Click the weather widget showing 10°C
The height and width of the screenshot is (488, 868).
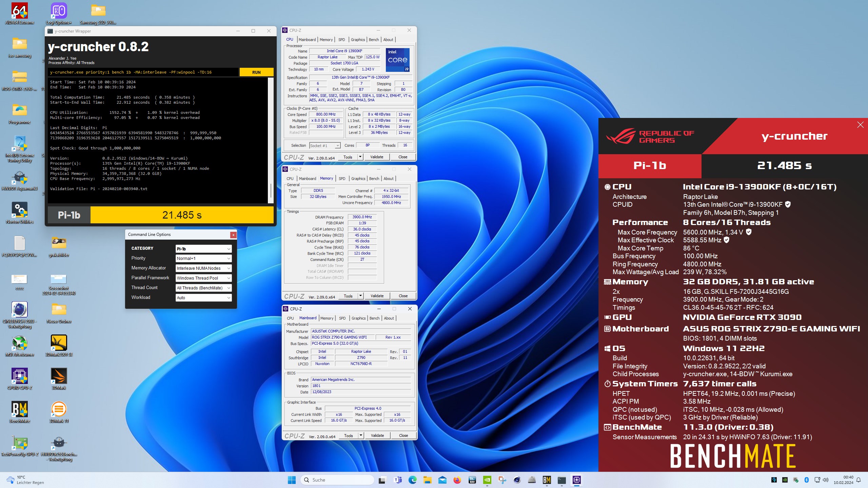tap(25, 480)
